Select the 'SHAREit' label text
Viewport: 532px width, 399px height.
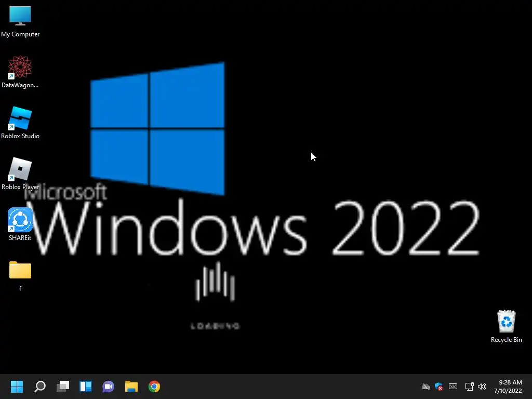20,238
